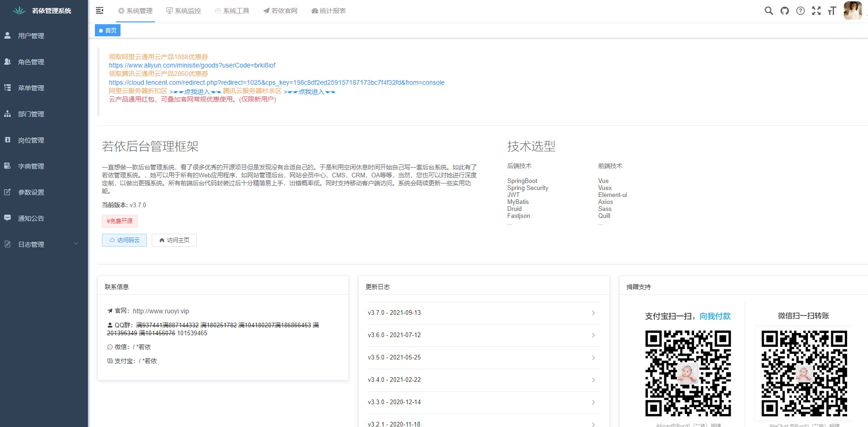Click the help question mark icon

pyautogui.click(x=800, y=10)
